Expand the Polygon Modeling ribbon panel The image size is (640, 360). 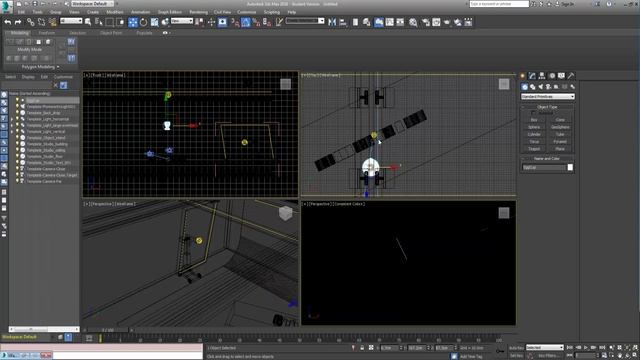click(x=40, y=67)
